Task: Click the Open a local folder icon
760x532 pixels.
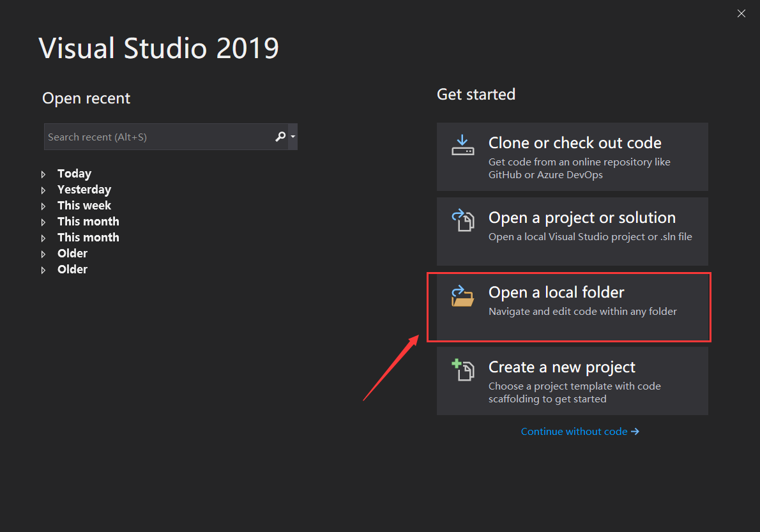Action: click(462, 296)
